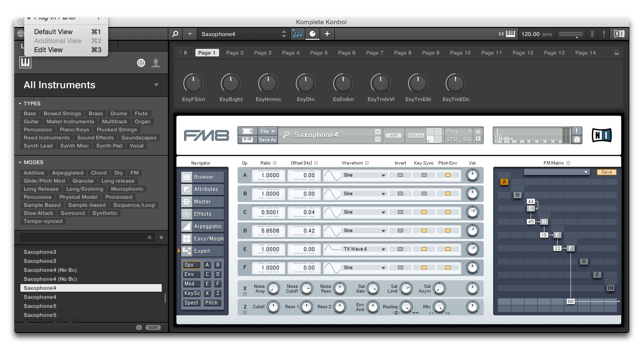The width and height of the screenshot is (644, 350).
Task: Switch to the Page 14 tab
Action: tap(585, 53)
